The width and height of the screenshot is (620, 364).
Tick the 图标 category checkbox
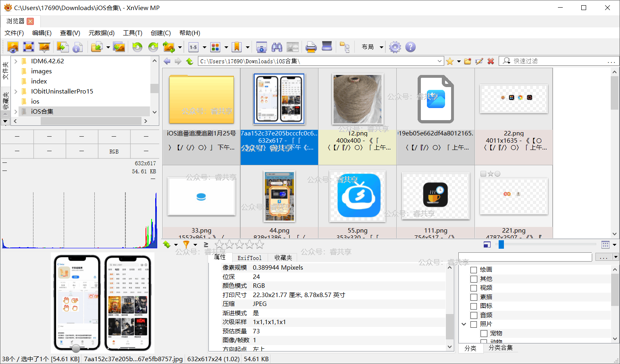[474, 306]
